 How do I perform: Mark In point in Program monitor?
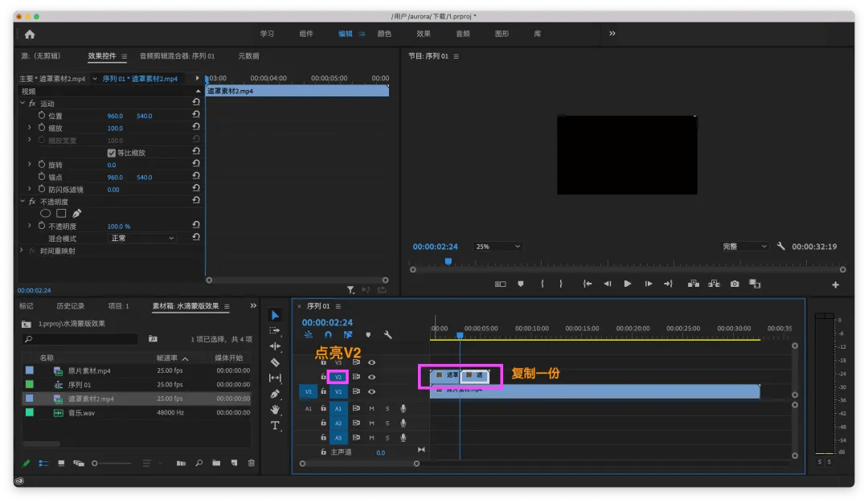542,284
